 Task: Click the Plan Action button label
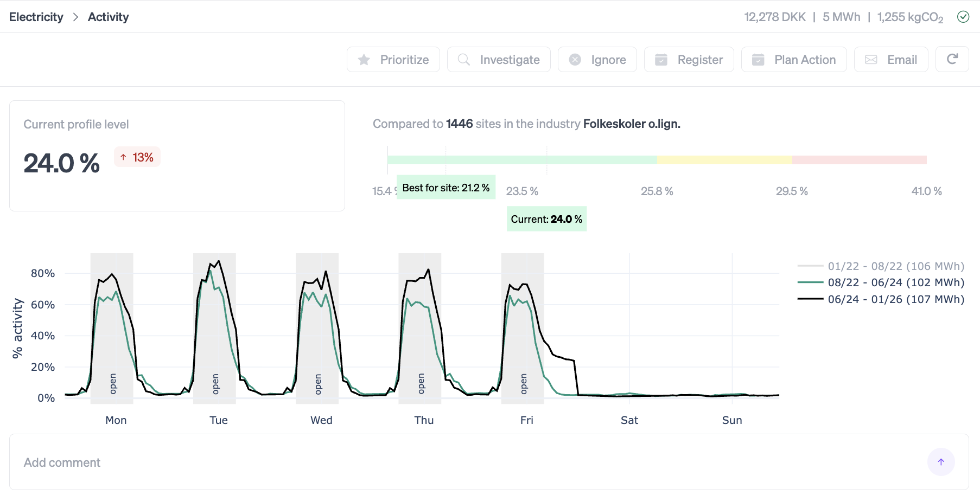pos(805,60)
